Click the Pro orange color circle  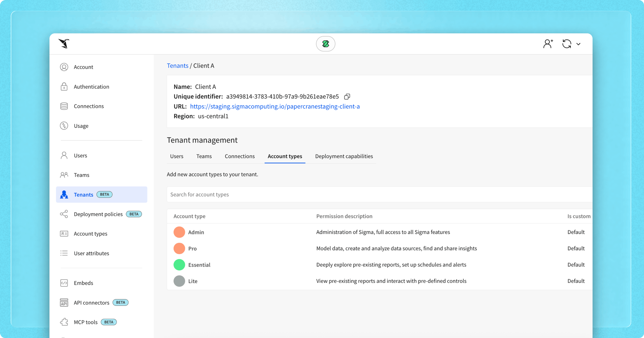179,248
